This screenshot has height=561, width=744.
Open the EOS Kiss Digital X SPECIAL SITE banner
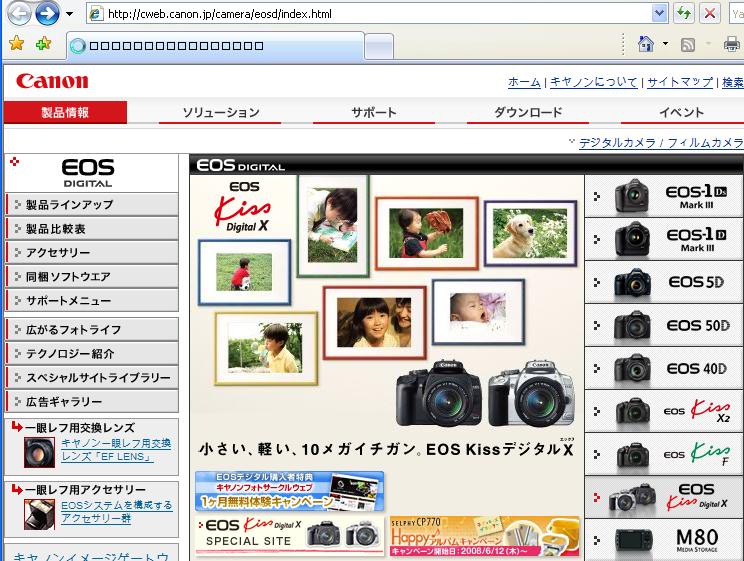pyautogui.click(x=289, y=535)
